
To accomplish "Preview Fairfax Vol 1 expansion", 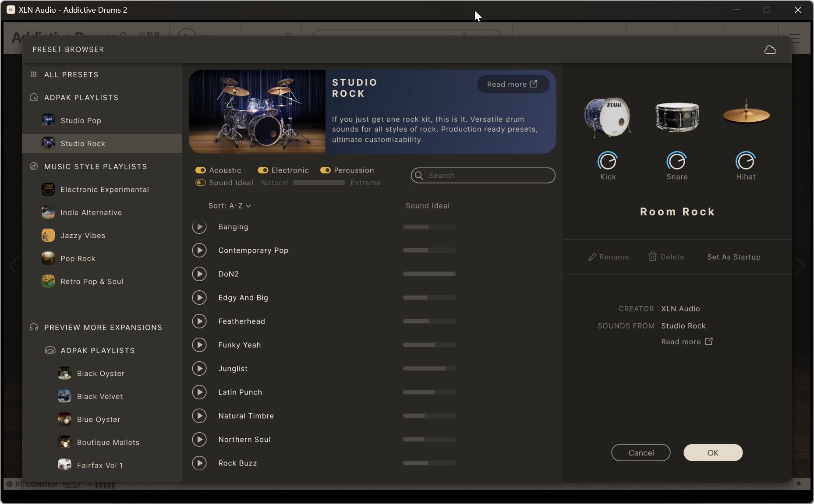I will click(x=102, y=465).
